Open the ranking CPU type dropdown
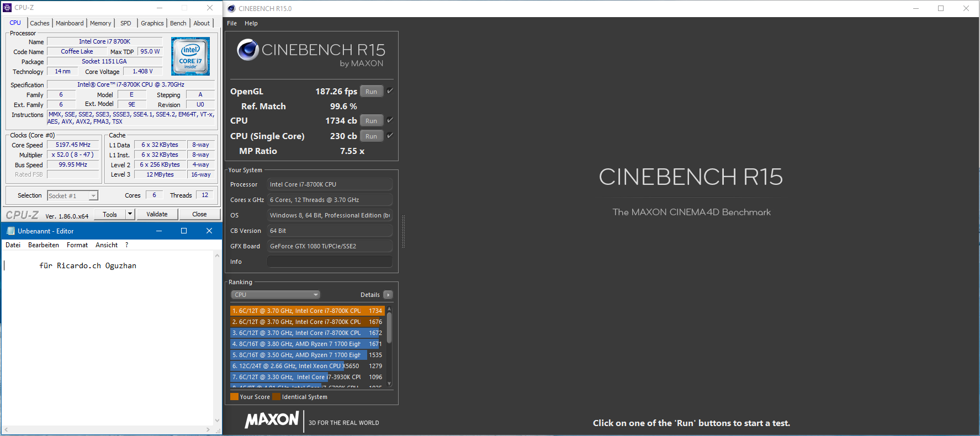The height and width of the screenshot is (436, 980). (x=276, y=295)
